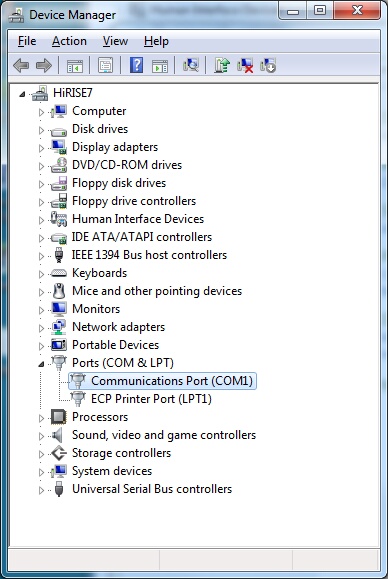Collapse the Ports (COM & LPT) category
Image resolution: width=388 pixels, height=579 pixels.
click(41, 364)
